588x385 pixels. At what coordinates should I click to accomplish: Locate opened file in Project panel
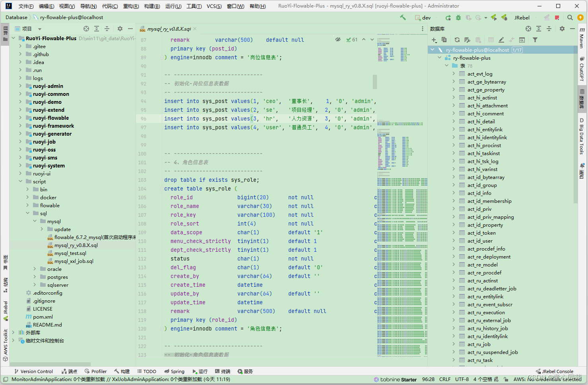coord(86,29)
